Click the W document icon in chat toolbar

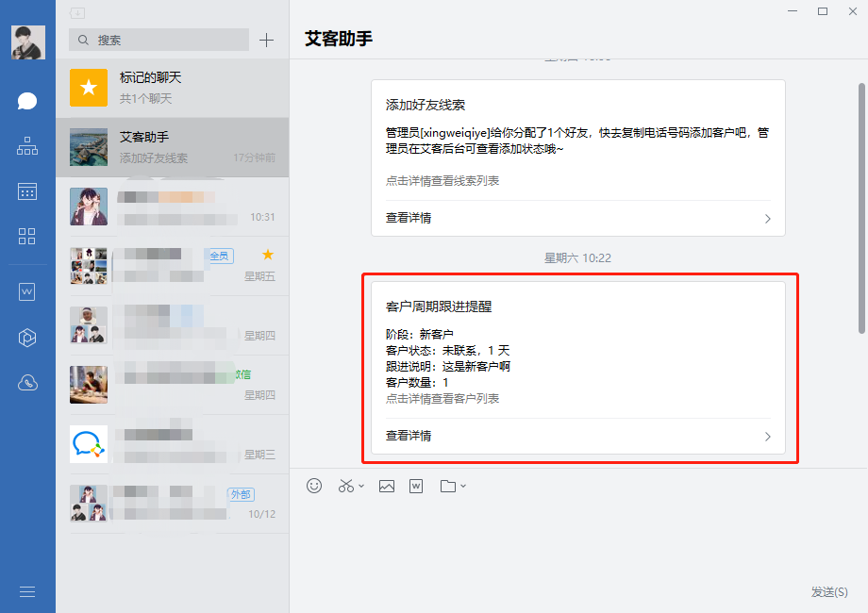click(416, 486)
